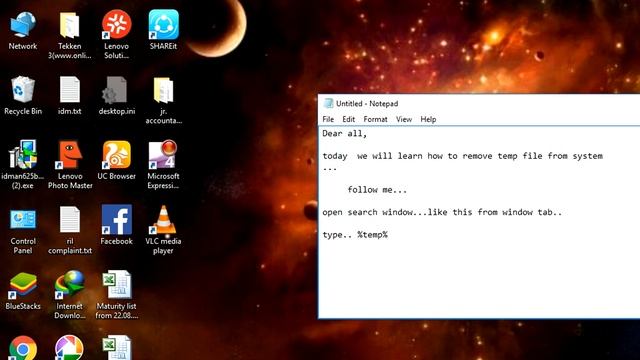Open the Control Panel icon
This screenshot has height=360, width=640.
[x=23, y=231]
